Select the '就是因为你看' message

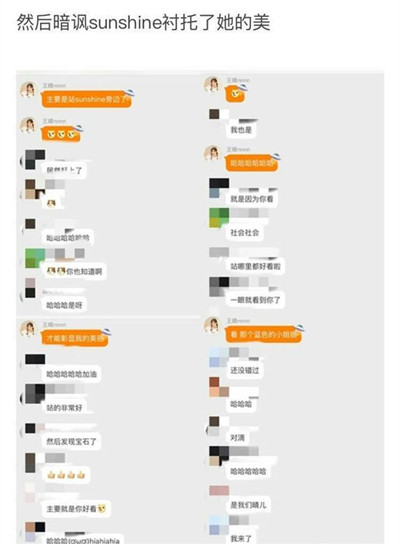[x=252, y=199]
